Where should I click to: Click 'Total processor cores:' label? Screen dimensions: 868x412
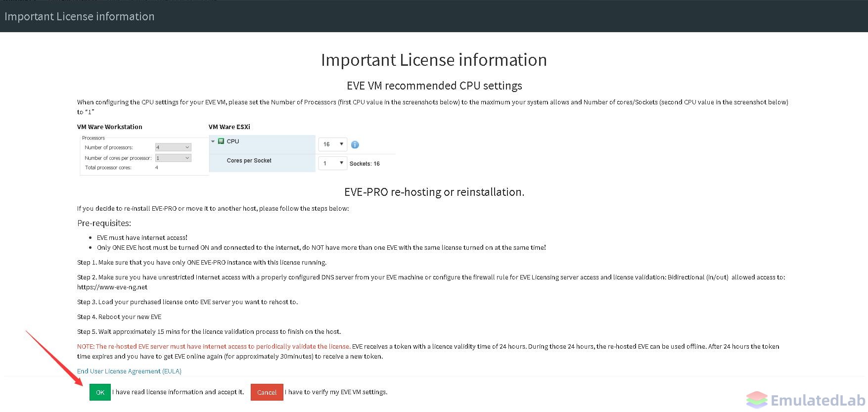coord(108,168)
